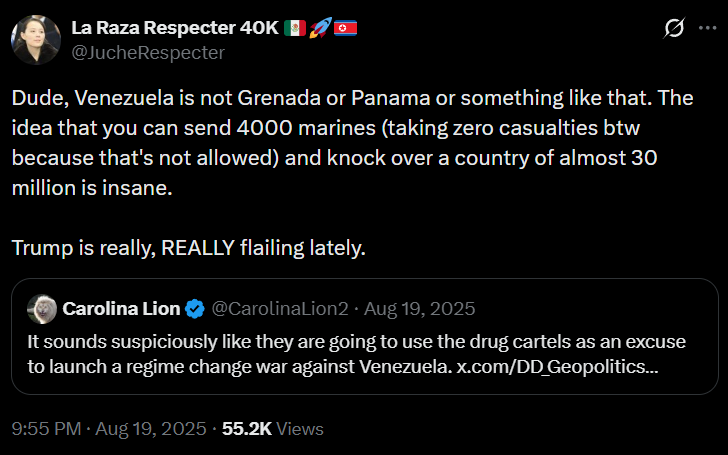Click Carolina Lion's small avatar
This screenshot has width=728, height=455.
[x=42, y=308]
